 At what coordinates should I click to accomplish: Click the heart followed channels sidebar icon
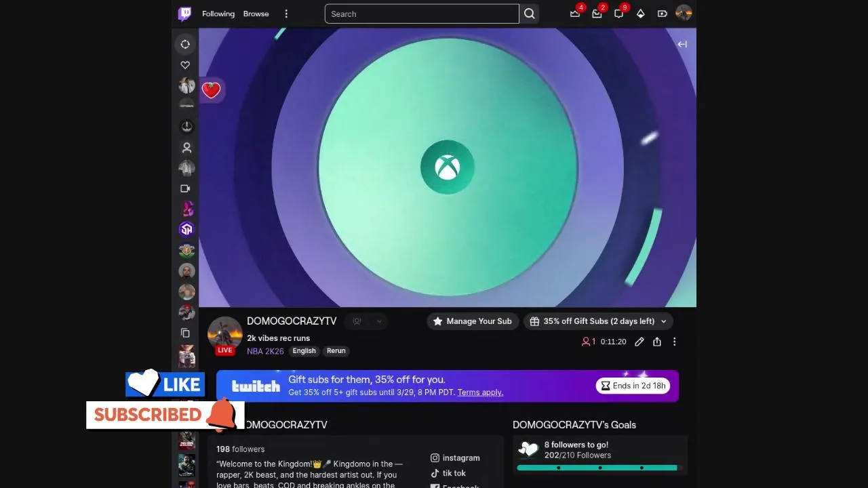[x=185, y=65]
